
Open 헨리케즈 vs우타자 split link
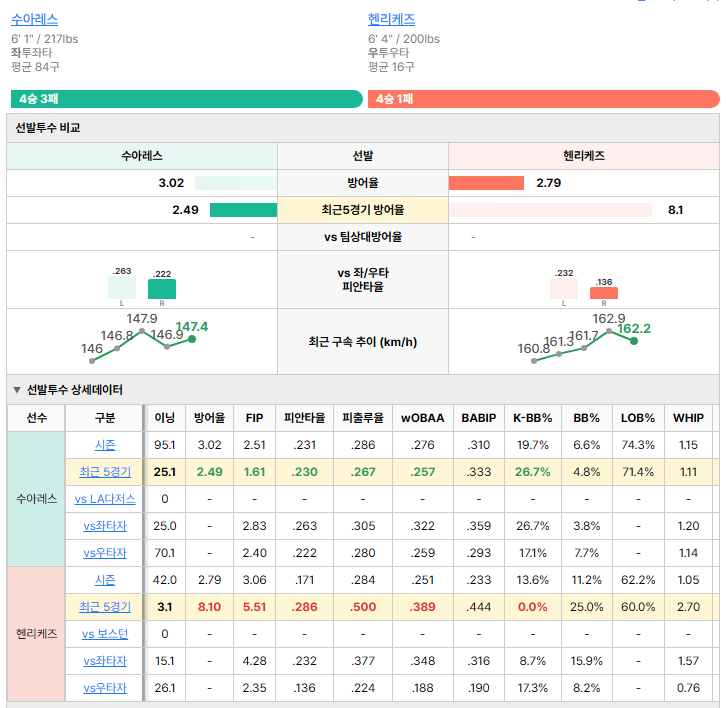pos(105,688)
